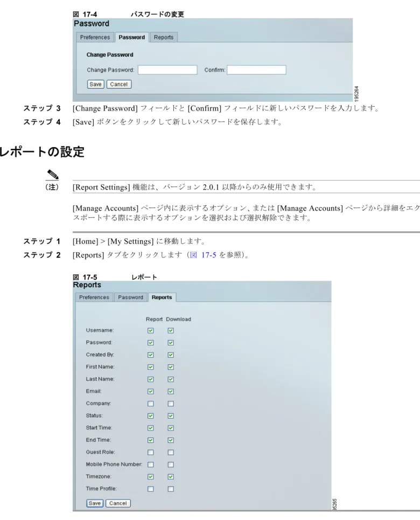This screenshot has height=520, width=420.
Task: Uncheck Start Time Download checkbox
Action: [171, 428]
